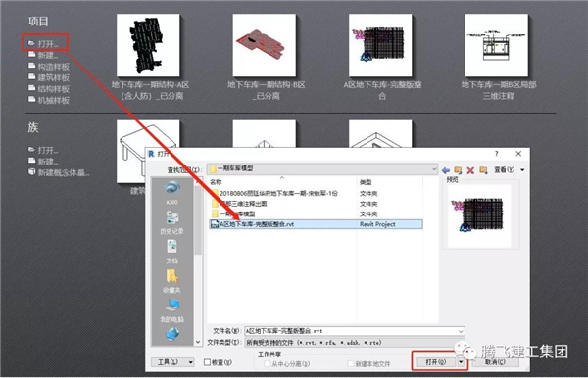
Task: Click the red X delete icon
Action: [x=470, y=170]
